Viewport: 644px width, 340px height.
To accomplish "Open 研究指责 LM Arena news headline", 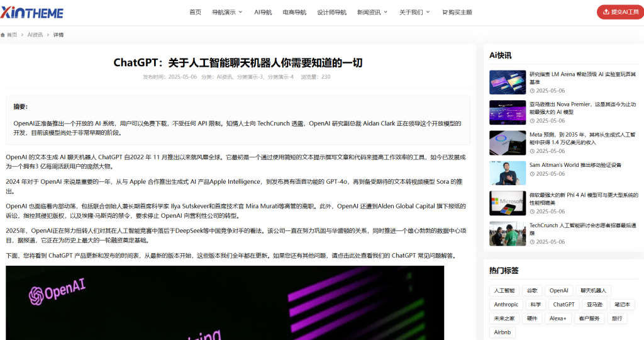I will 582,78.
